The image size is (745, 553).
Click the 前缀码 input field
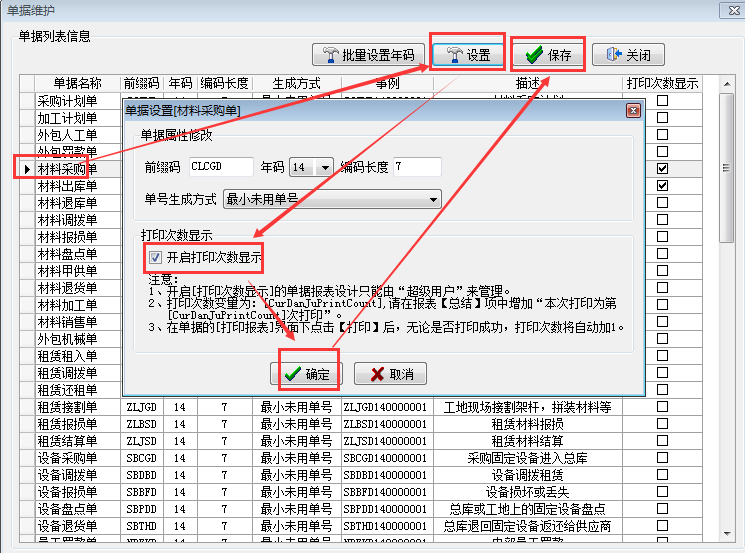[220, 168]
